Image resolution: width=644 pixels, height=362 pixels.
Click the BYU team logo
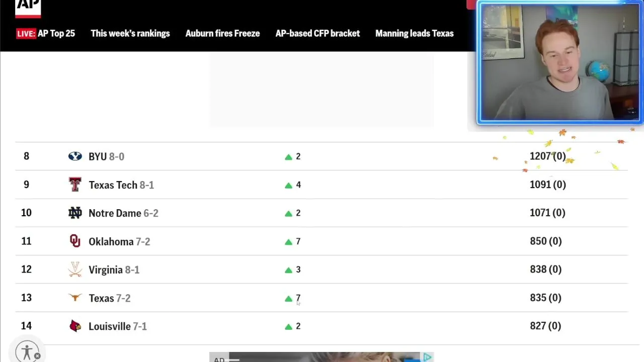coord(75,156)
